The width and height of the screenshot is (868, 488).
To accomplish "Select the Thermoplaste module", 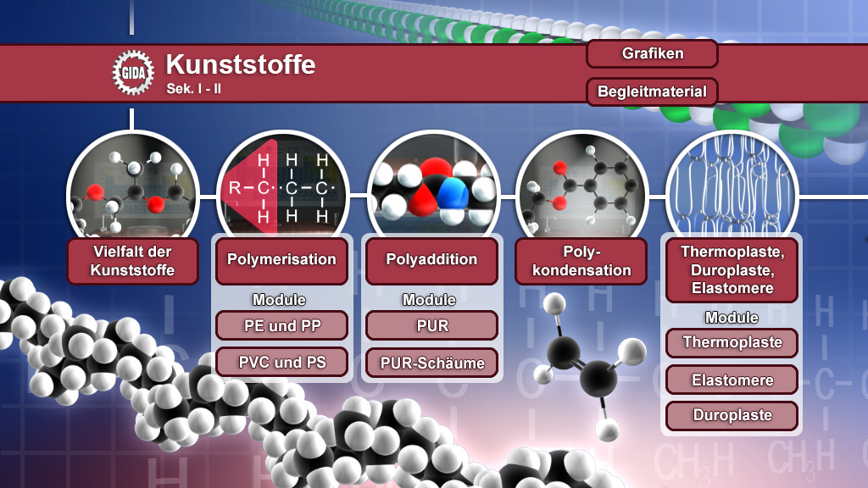I will click(732, 343).
